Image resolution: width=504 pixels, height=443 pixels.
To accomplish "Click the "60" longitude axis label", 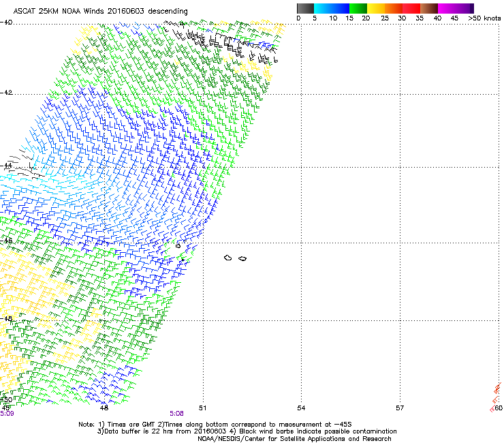I will click(x=499, y=408).
